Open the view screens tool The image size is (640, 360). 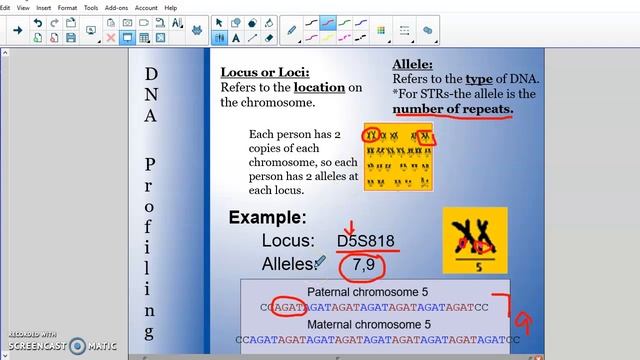click(x=91, y=30)
